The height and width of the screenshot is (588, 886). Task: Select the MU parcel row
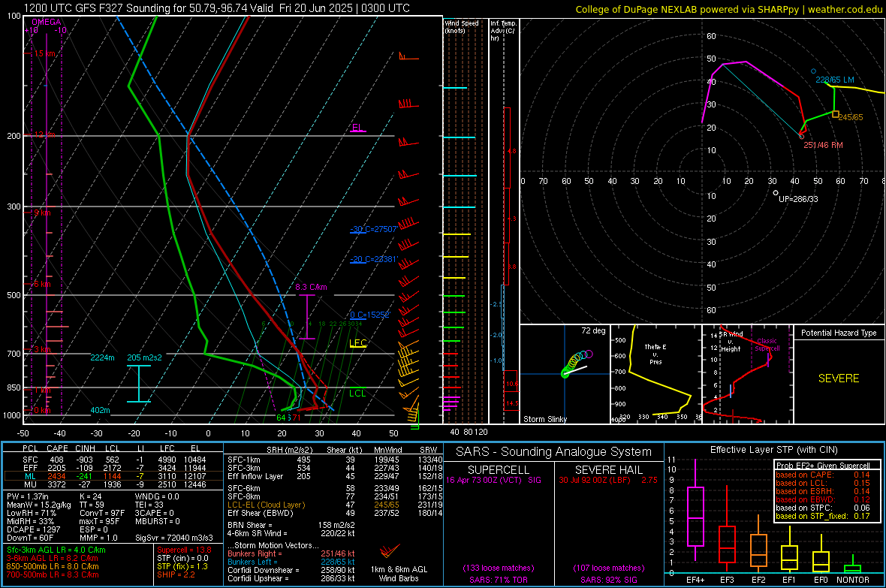[113, 484]
